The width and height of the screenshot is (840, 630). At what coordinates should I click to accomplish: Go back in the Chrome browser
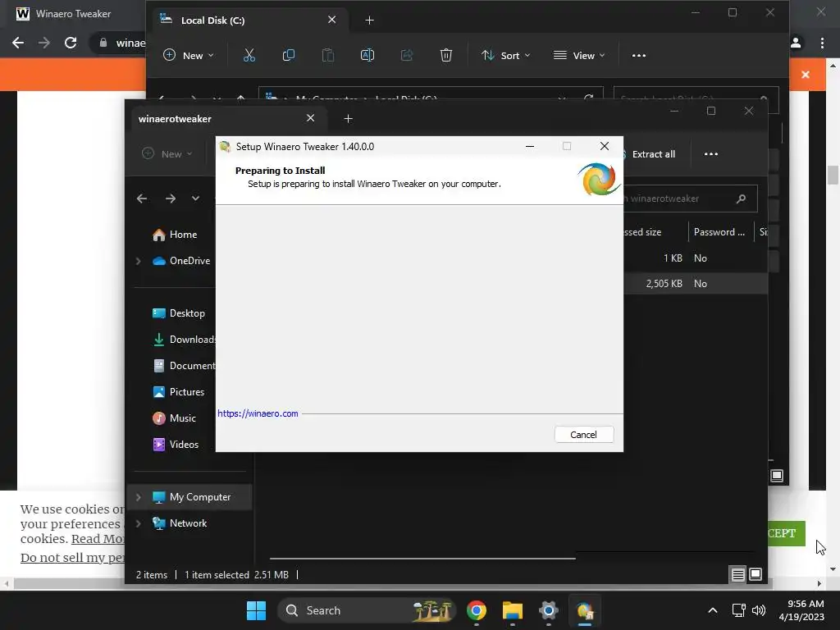point(18,43)
